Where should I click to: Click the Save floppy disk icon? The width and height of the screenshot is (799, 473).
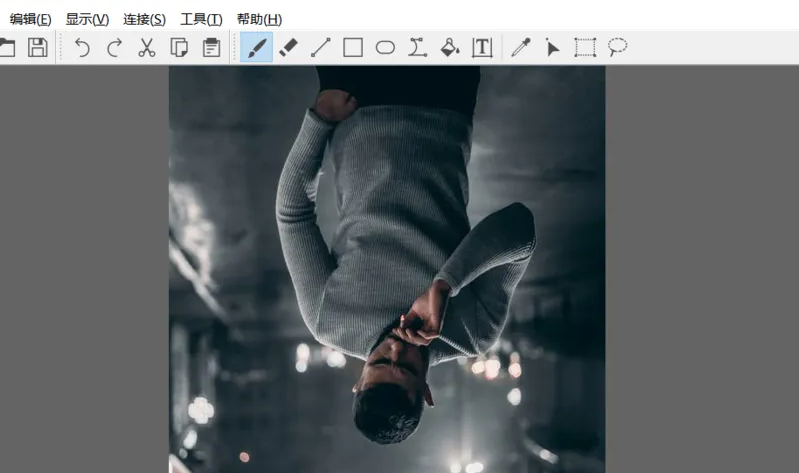pyautogui.click(x=38, y=47)
